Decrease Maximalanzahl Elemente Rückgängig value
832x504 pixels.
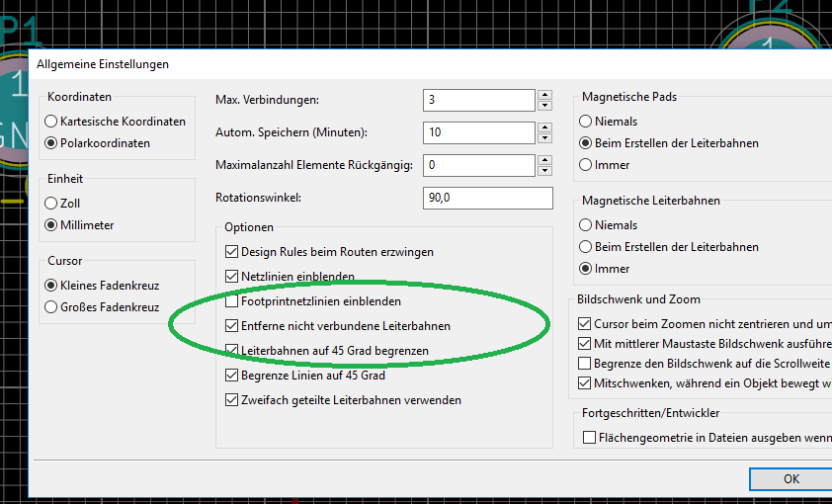[544, 171]
